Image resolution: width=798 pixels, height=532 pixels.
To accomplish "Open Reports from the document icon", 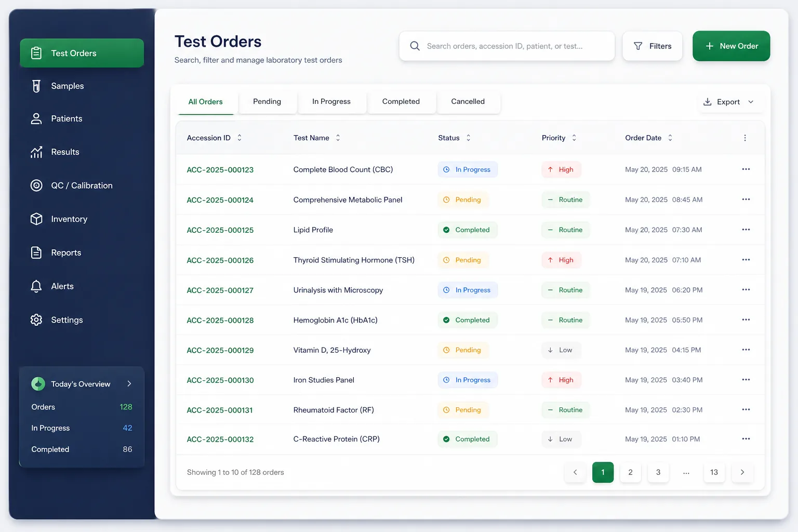I will point(36,252).
